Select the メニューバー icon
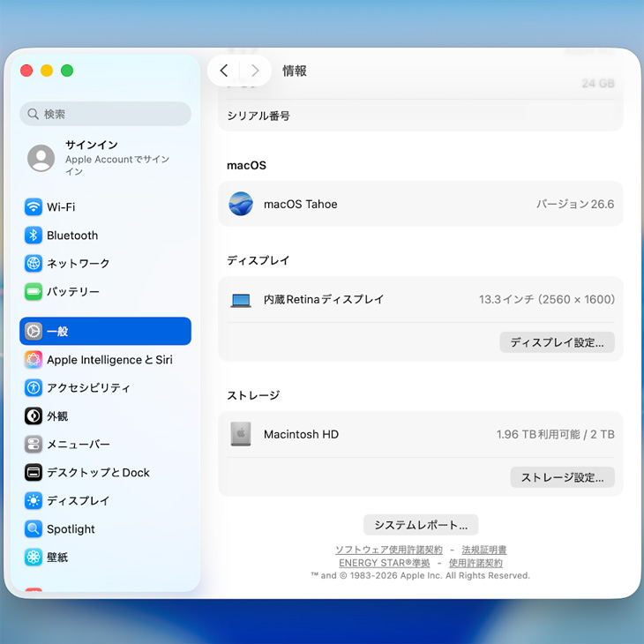The image size is (644, 644). 34,445
